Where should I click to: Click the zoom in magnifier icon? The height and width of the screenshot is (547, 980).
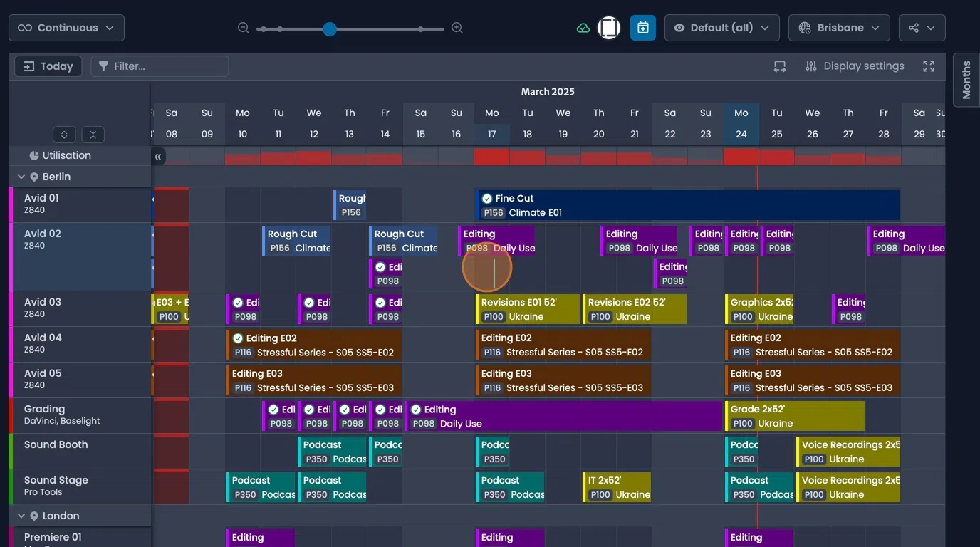click(x=457, y=28)
